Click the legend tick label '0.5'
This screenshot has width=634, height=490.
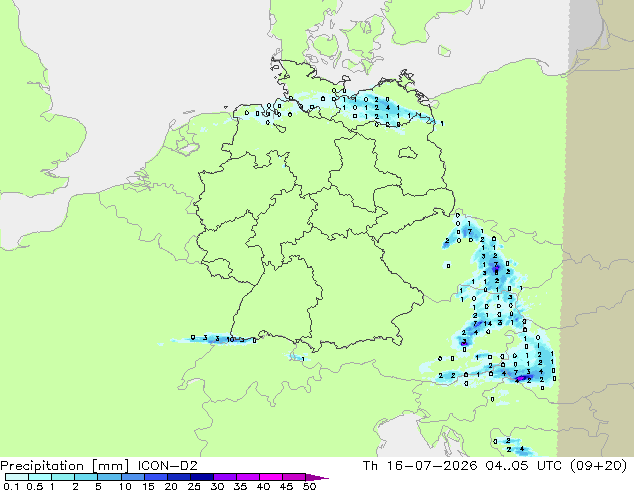35,486
